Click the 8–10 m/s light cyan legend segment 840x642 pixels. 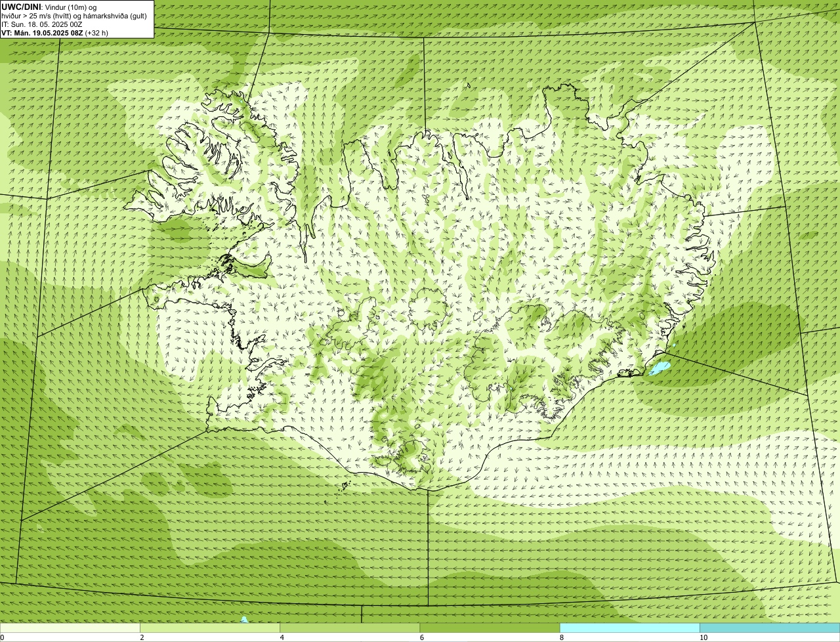[x=629, y=628]
